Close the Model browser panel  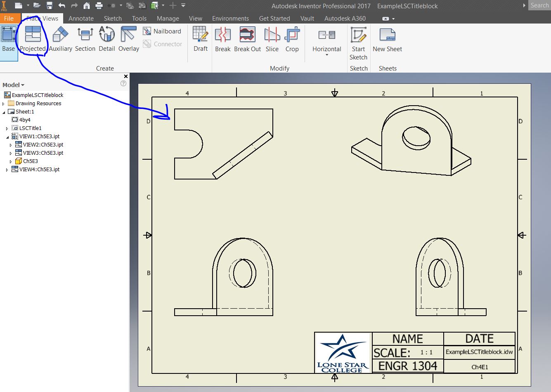126,76
